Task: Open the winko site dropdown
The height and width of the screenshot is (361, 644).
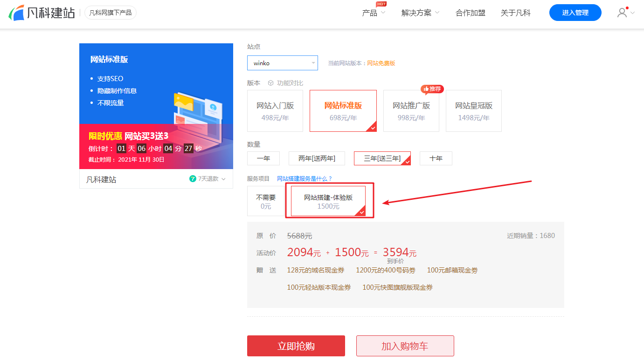Action: [283, 63]
